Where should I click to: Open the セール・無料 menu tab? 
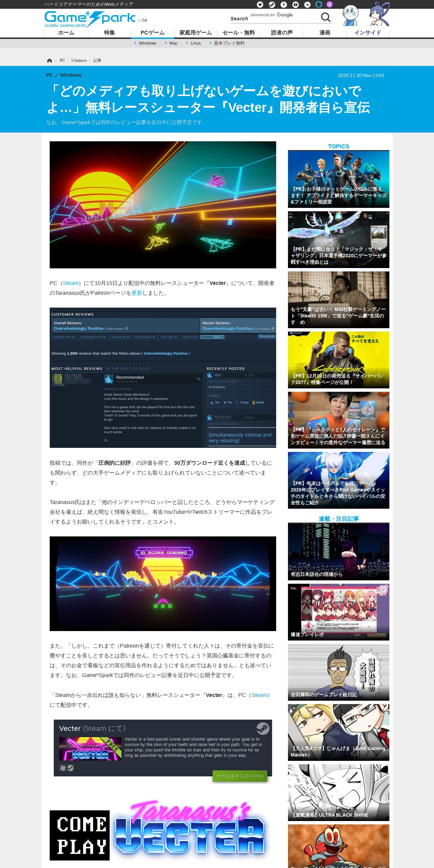[x=239, y=33]
